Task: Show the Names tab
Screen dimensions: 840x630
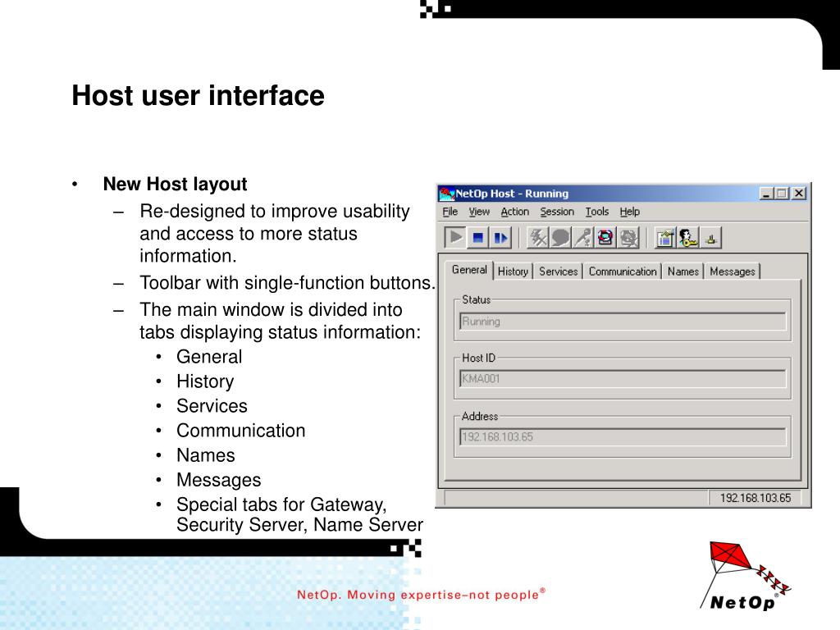Action: 683,271
